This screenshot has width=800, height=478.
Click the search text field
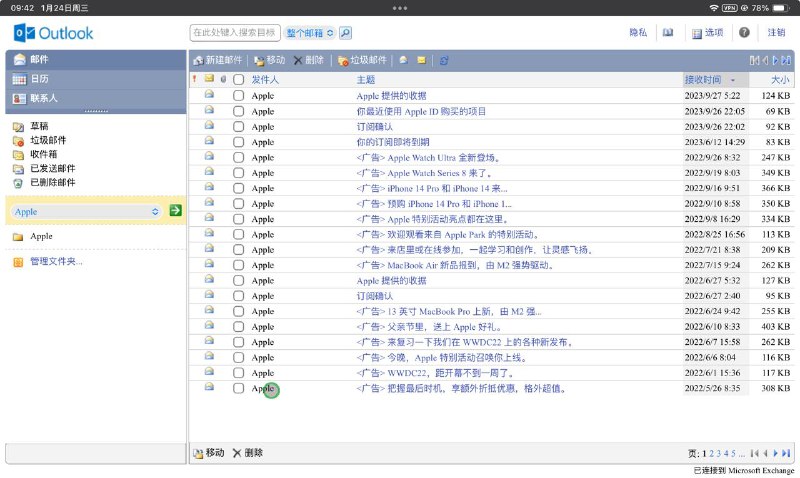point(235,33)
